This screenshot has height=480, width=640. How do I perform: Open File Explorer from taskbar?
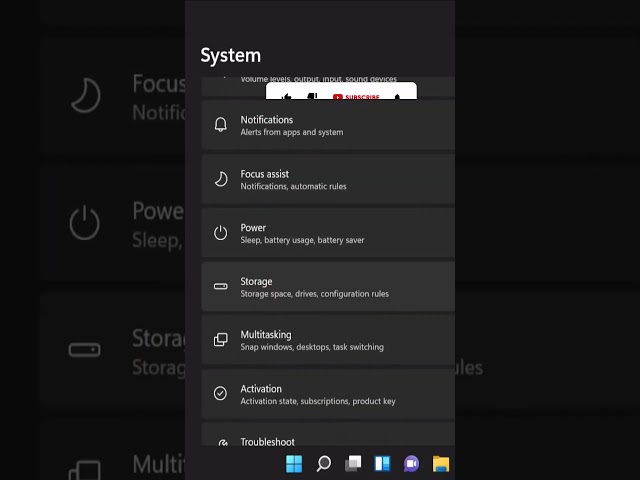[441, 464]
